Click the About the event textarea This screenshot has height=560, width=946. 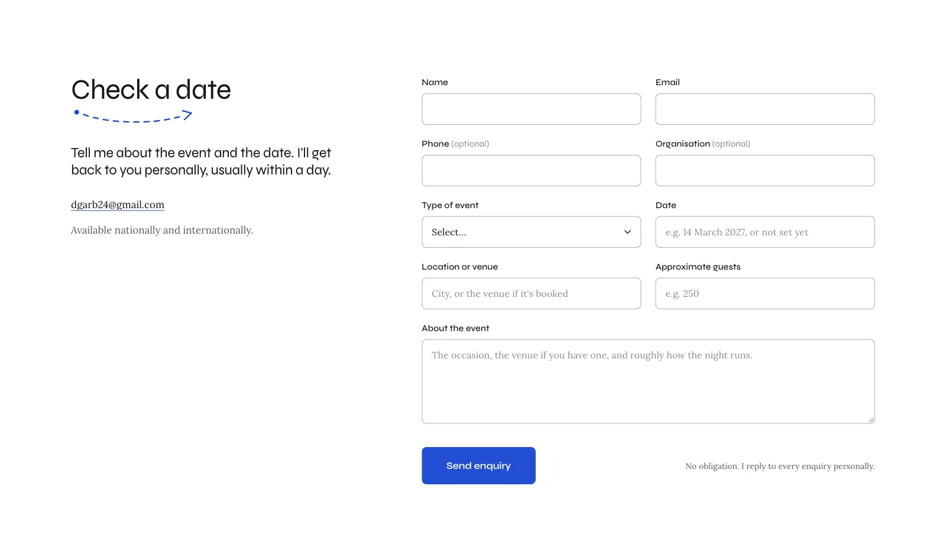coord(648,381)
